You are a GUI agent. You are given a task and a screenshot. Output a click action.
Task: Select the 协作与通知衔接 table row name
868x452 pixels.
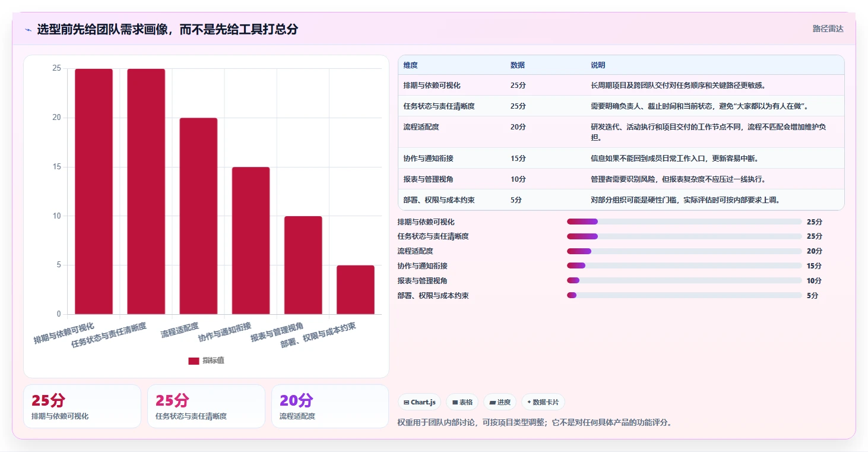[428, 159]
